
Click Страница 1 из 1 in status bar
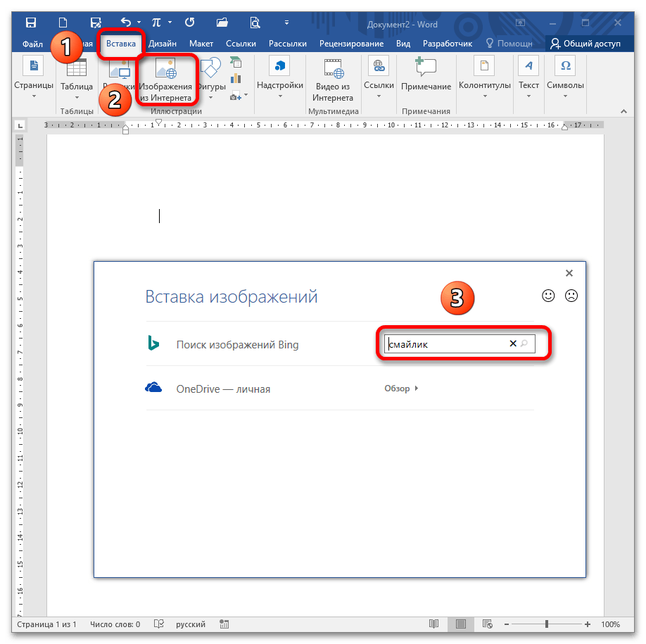click(x=46, y=624)
